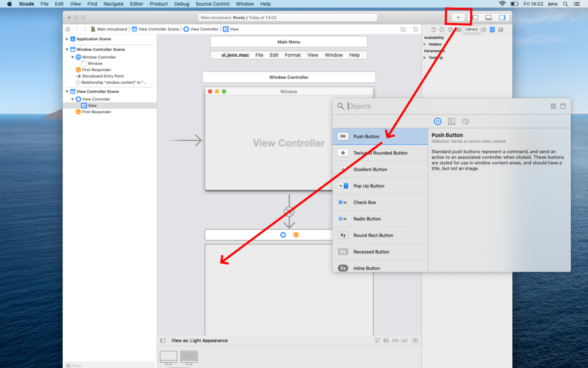The width and height of the screenshot is (588, 368).
Task: Select the First Responder cube dock icon
Action: 296,235
